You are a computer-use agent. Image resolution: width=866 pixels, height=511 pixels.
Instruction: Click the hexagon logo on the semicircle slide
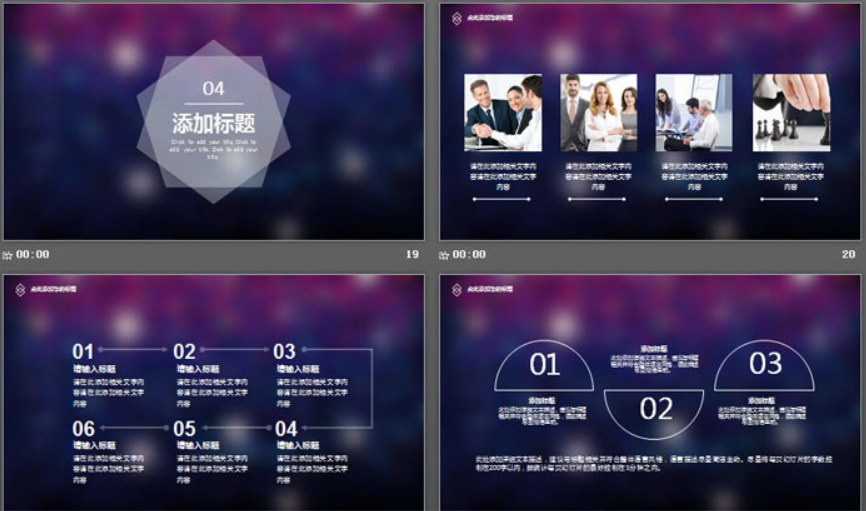tap(457, 289)
